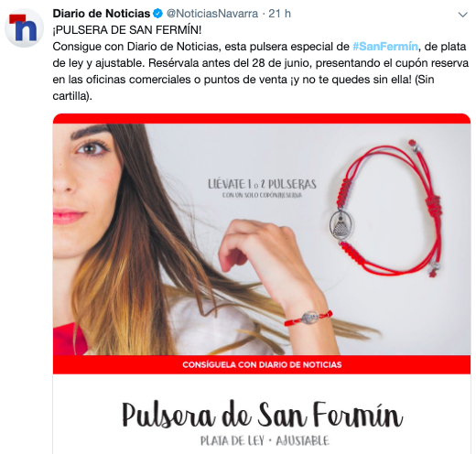Open the @NoticiasNavarra handle link
Screen dimensions: 476x454
point(212,14)
